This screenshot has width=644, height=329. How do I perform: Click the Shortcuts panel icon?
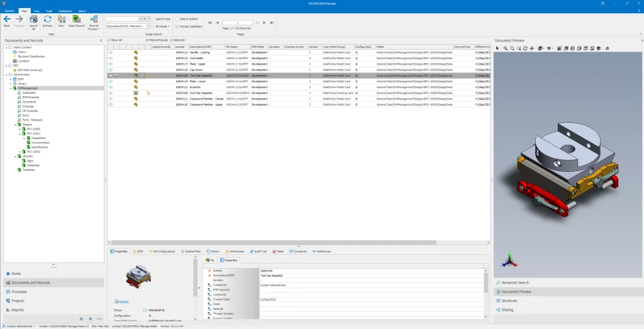498,301
